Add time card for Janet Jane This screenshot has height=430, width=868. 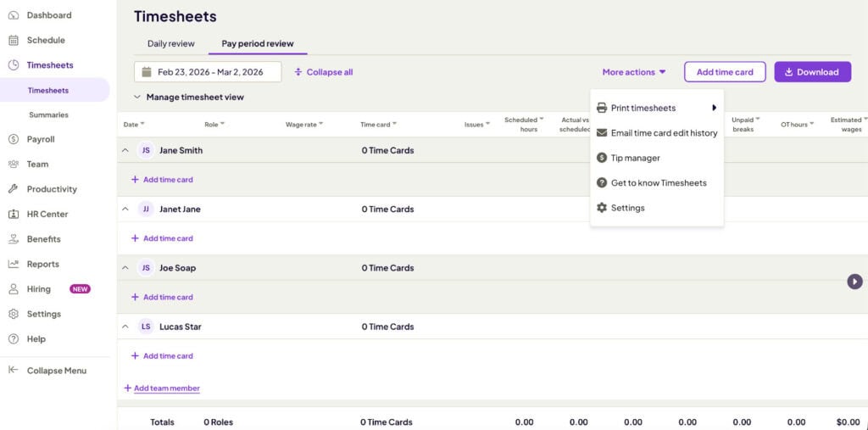click(162, 238)
